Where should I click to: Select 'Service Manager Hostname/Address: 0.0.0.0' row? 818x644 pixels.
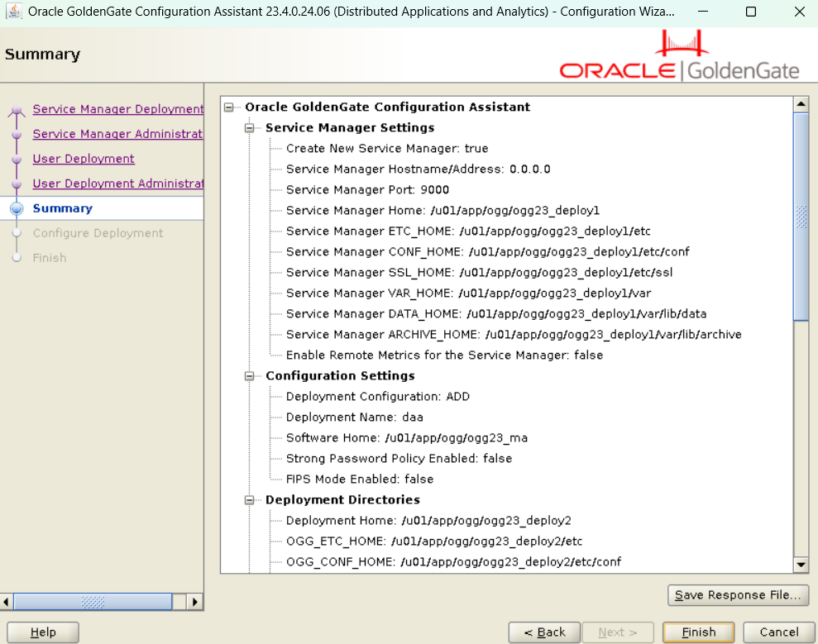click(418, 169)
